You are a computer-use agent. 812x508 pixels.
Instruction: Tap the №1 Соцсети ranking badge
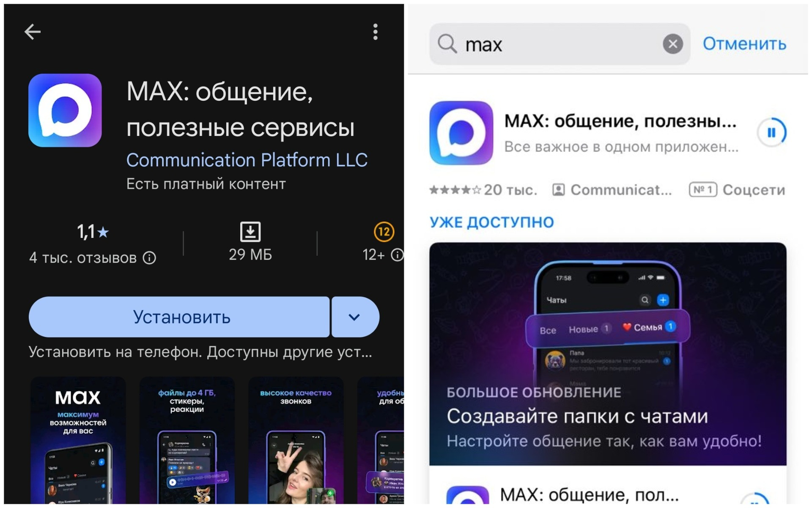737,190
